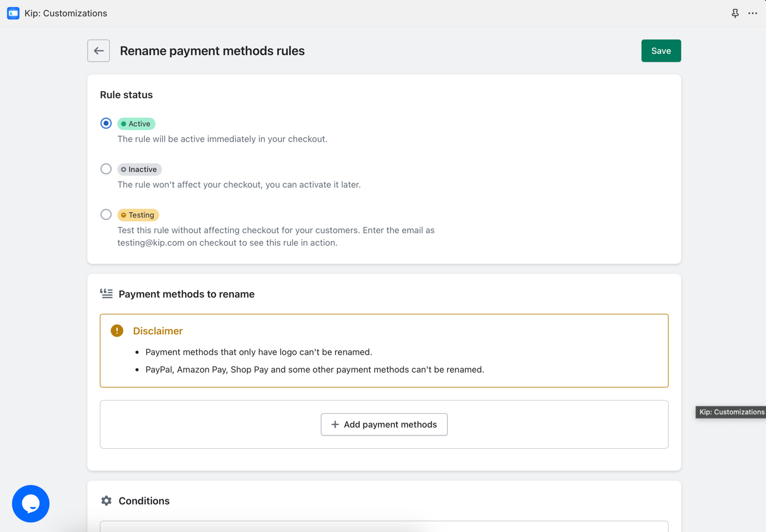Click the ellipsis icon in the top bar
Viewport: 766px width, 532px height.
tap(753, 13)
